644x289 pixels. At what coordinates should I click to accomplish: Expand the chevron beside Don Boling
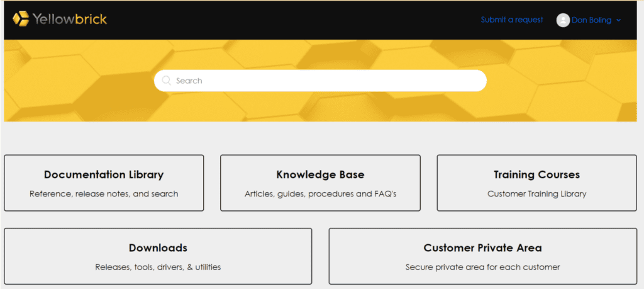(x=619, y=21)
